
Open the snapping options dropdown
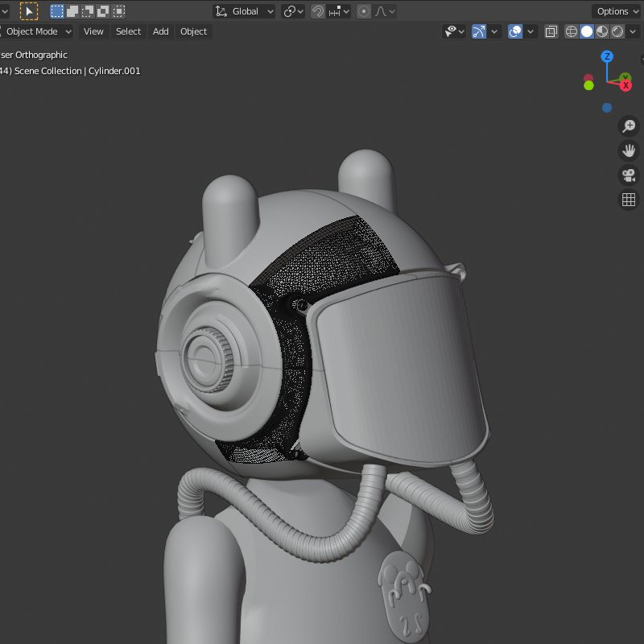(x=339, y=11)
